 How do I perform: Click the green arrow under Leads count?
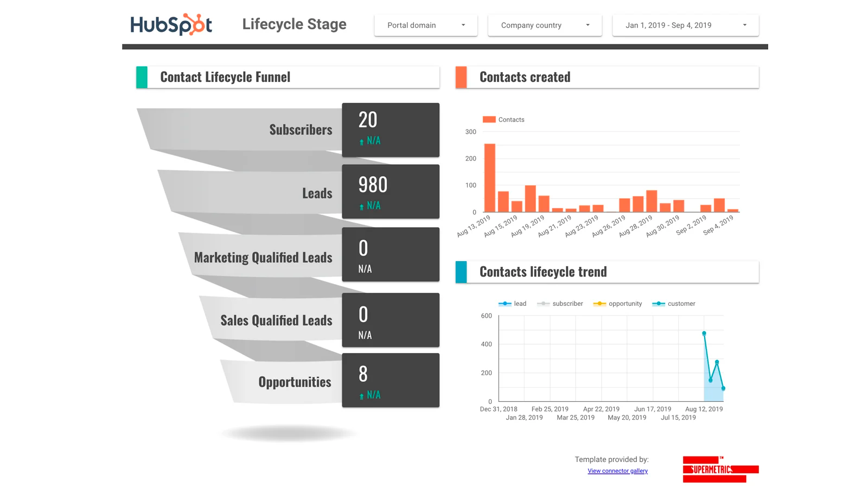(x=361, y=207)
